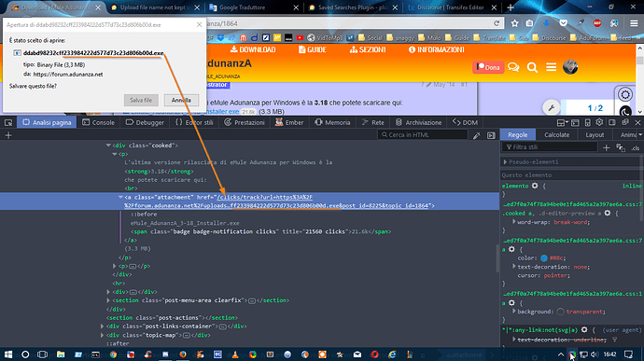The image size is (644, 361).
Task: Open the Memoria tab
Action: (x=332, y=122)
